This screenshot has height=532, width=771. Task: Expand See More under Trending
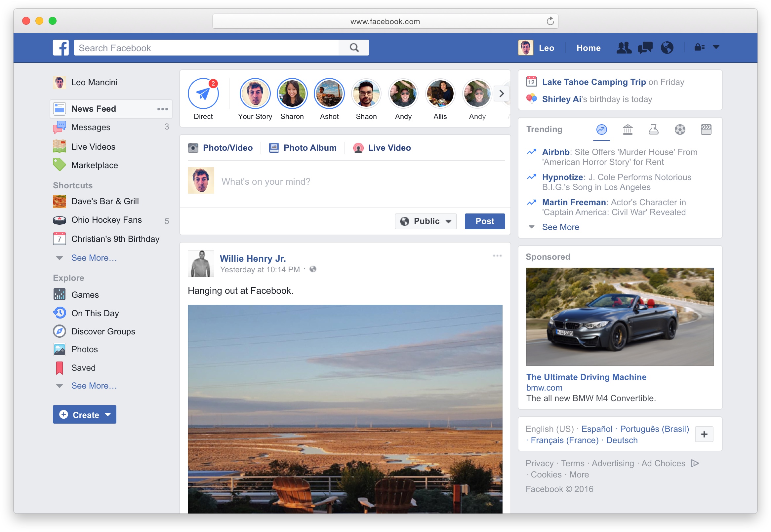pyautogui.click(x=560, y=227)
